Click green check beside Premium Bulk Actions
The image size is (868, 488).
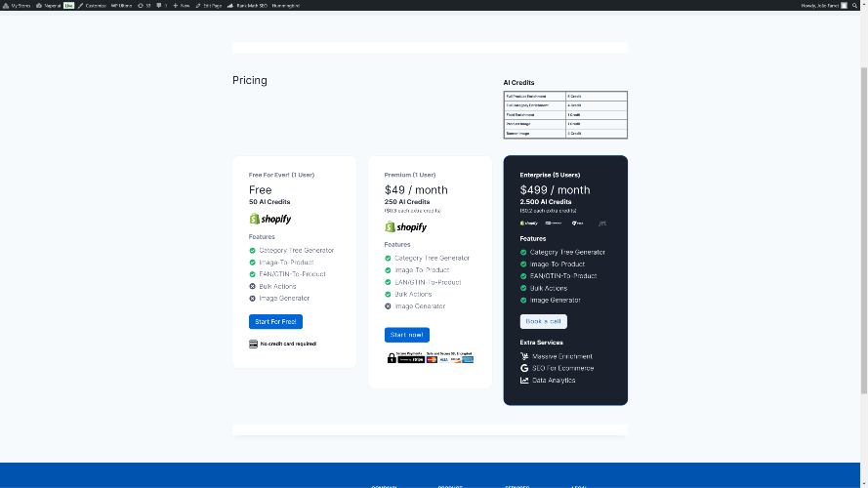388,295
